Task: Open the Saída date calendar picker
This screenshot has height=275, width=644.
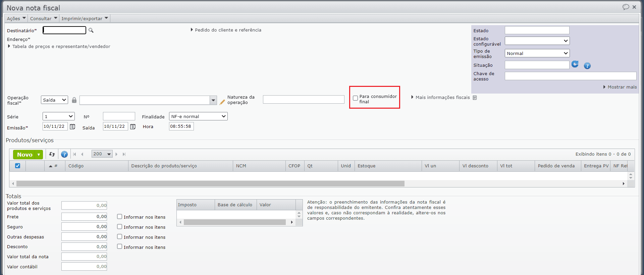Action: 133,126
